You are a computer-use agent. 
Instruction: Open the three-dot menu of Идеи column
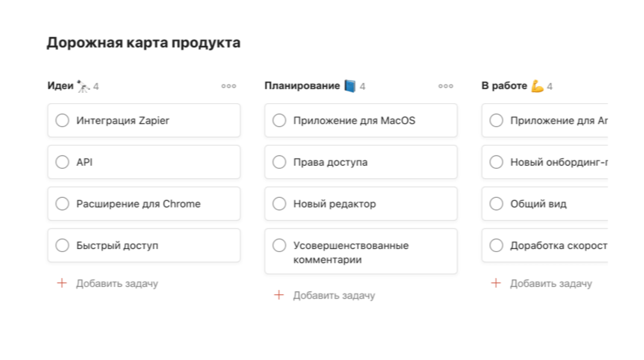pyautogui.click(x=229, y=86)
